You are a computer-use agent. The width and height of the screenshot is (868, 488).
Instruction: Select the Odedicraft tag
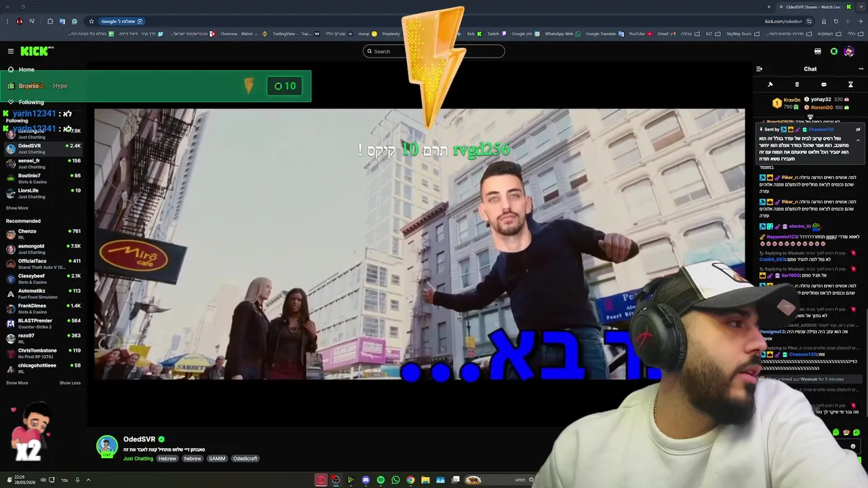(x=245, y=459)
